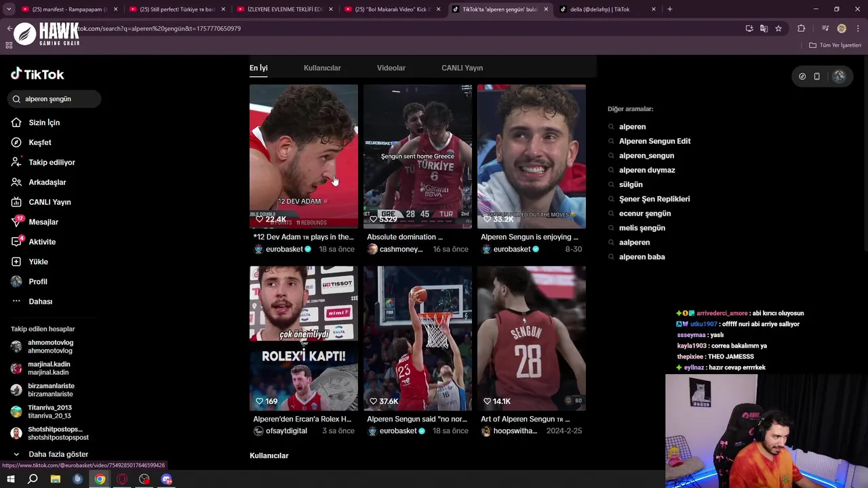Click suggested search alperen duymaz
Image resolution: width=868 pixels, height=488 pixels.
[647, 170]
